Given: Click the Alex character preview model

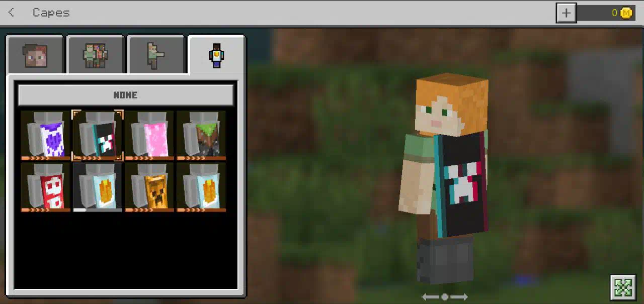Looking at the screenshot, I should (444, 178).
